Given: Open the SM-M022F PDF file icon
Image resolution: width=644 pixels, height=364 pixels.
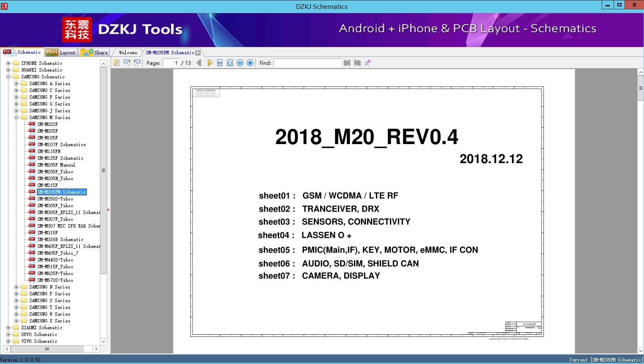Looking at the screenshot, I should coord(32,124).
